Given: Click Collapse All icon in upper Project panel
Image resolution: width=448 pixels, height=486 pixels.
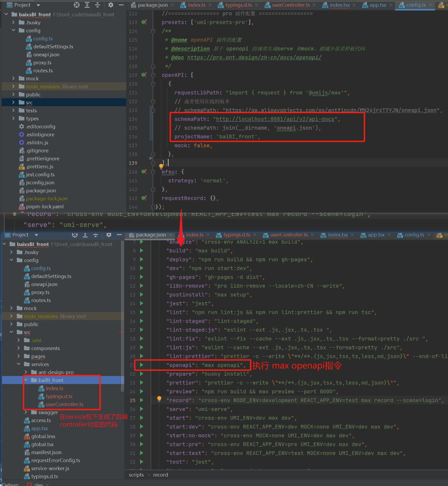Looking at the screenshot, I should [x=98, y=5].
